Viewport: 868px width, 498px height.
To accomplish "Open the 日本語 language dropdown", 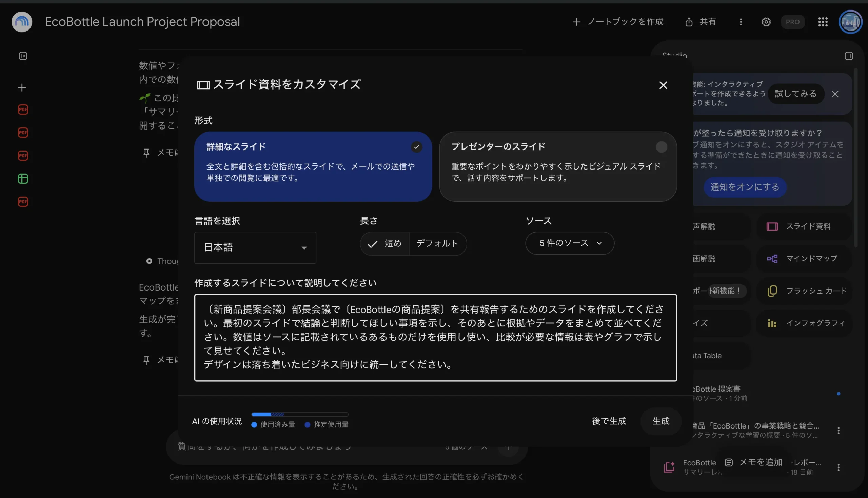I will pos(255,247).
